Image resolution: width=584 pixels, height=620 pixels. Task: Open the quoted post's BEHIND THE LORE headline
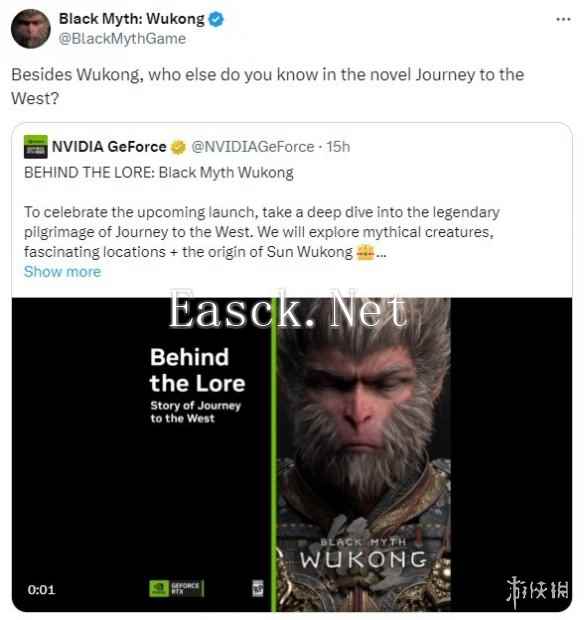coord(159,173)
